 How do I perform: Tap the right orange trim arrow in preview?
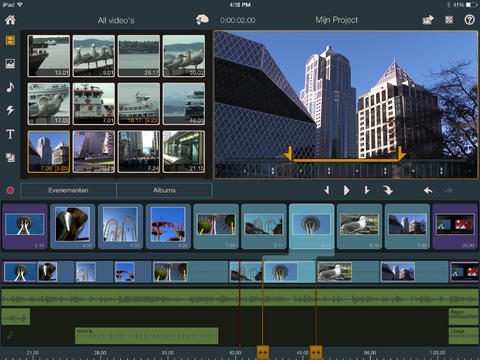(x=401, y=154)
